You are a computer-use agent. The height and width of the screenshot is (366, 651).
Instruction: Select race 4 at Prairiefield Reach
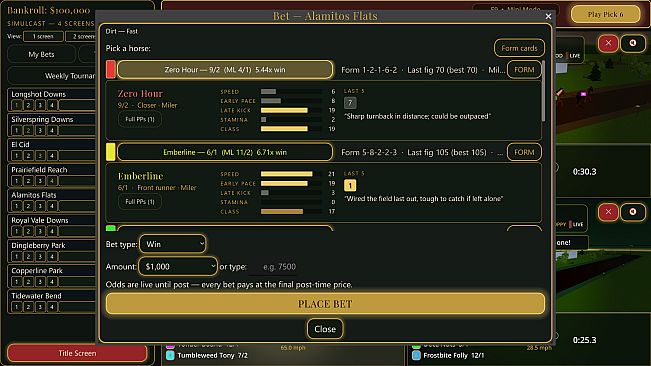[x=52, y=181]
